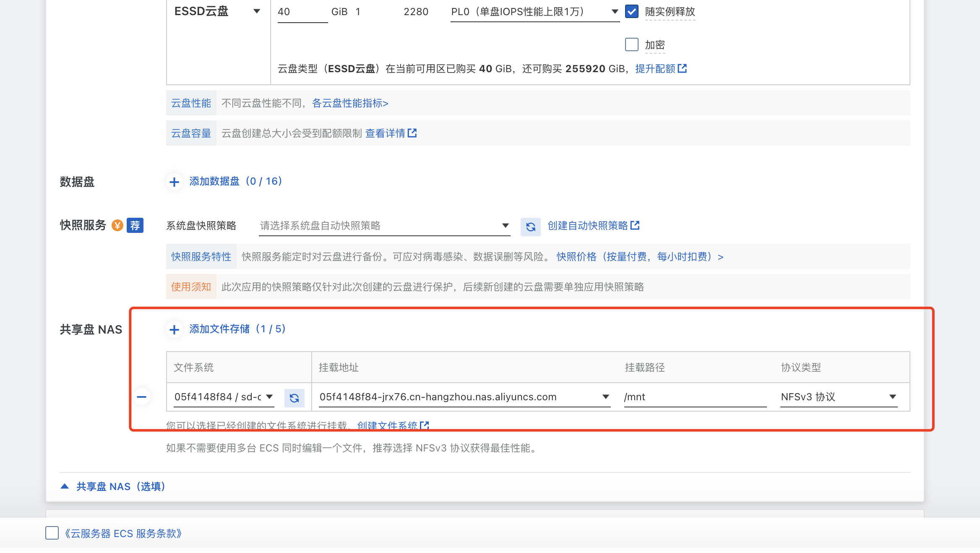980x553 pixels.
Task: Open the PL0 performance level dropdown
Action: pyautogui.click(x=535, y=12)
